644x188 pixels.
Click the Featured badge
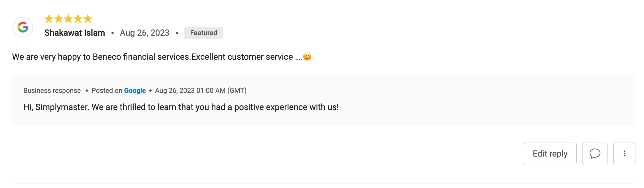click(x=203, y=33)
